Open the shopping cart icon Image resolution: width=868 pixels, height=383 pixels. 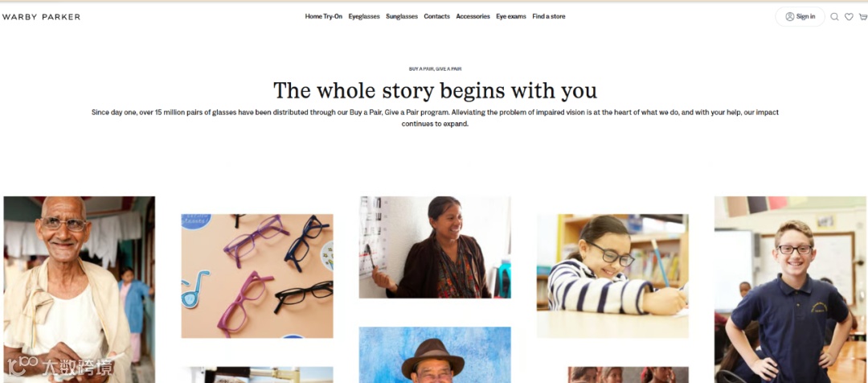[x=863, y=17]
